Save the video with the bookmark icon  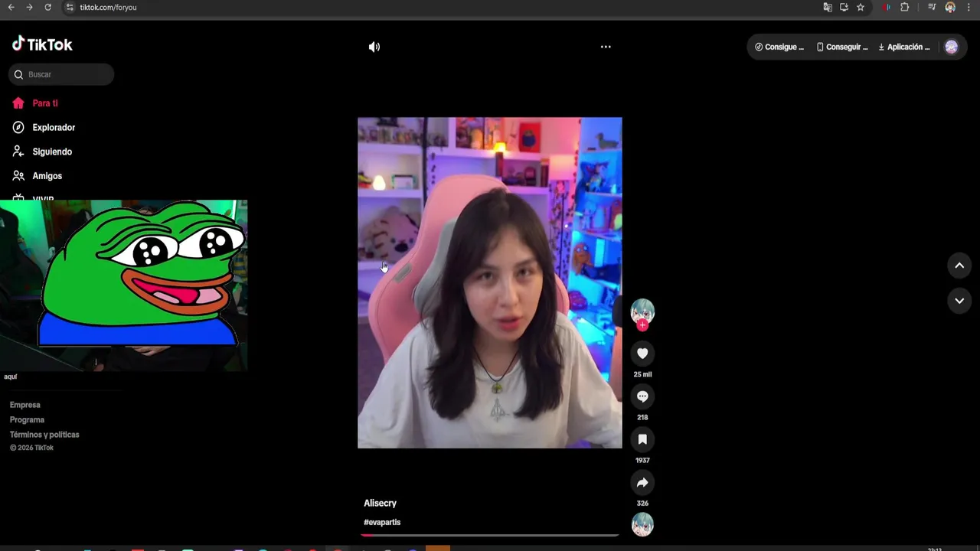[x=642, y=439]
